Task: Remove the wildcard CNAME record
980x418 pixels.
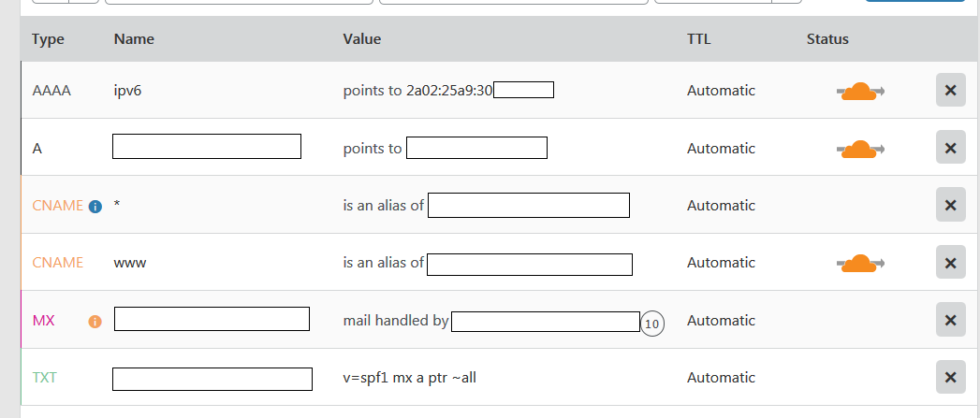Action: pos(950,205)
